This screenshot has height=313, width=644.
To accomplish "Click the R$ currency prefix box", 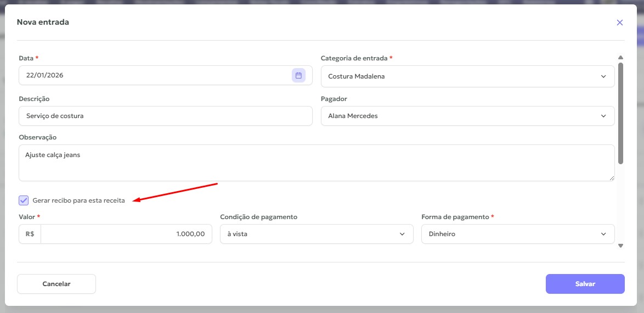I will (30, 234).
